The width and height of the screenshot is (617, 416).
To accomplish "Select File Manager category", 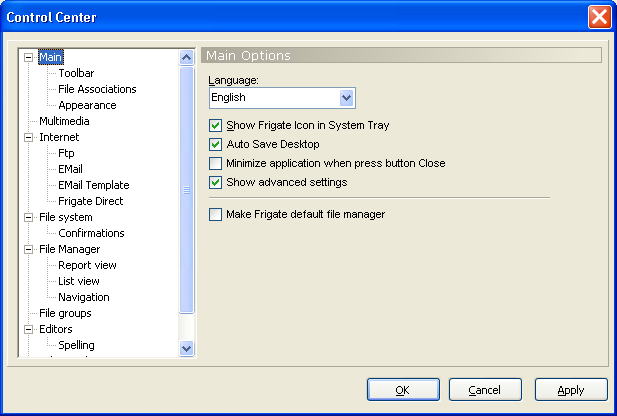I will click(70, 250).
